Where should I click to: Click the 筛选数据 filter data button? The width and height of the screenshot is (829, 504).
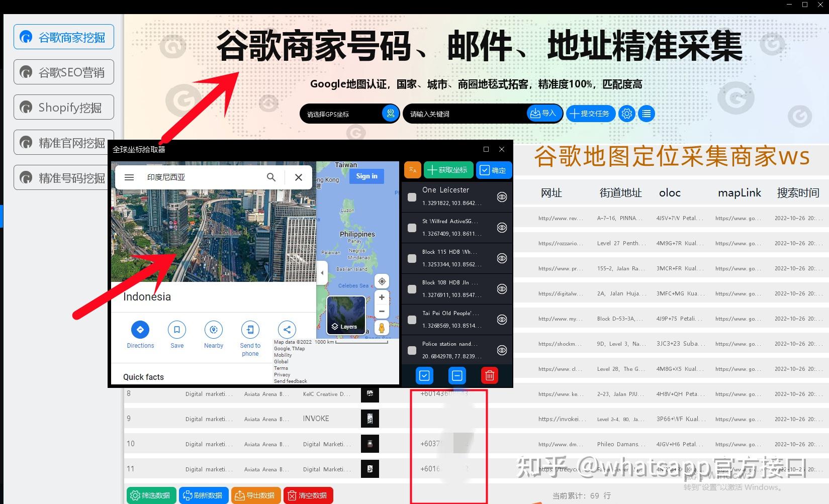pos(151,495)
